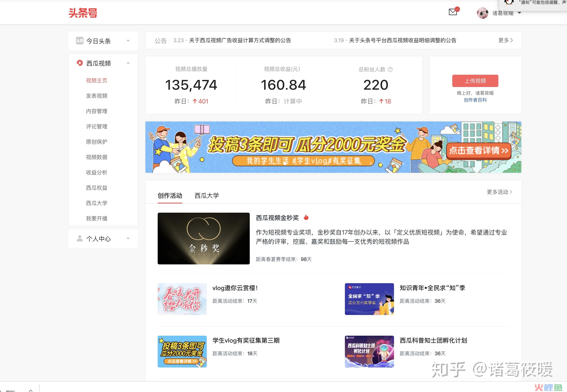Click the 西瓜视频 red play icon
This screenshot has width=567, height=392.
coord(80,63)
